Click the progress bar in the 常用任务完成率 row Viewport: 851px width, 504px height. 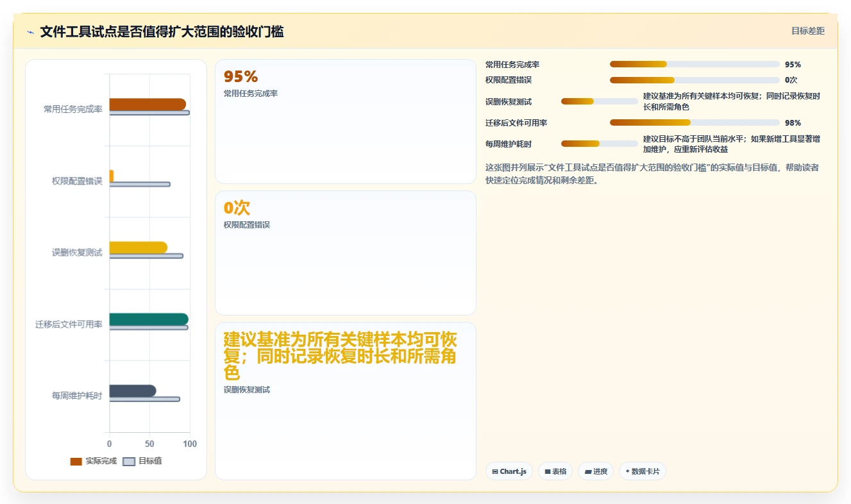[x=695, y=64]
